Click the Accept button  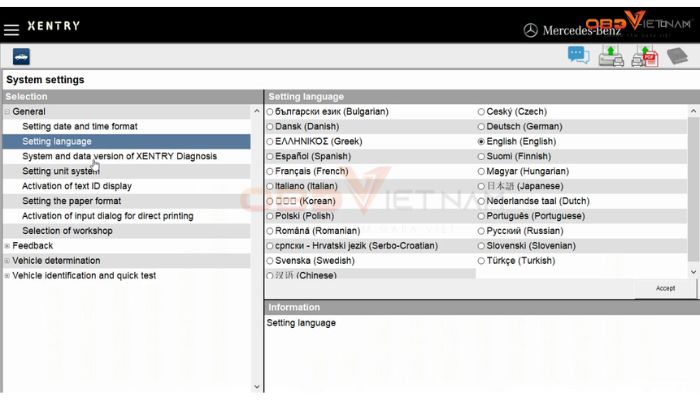665,288
